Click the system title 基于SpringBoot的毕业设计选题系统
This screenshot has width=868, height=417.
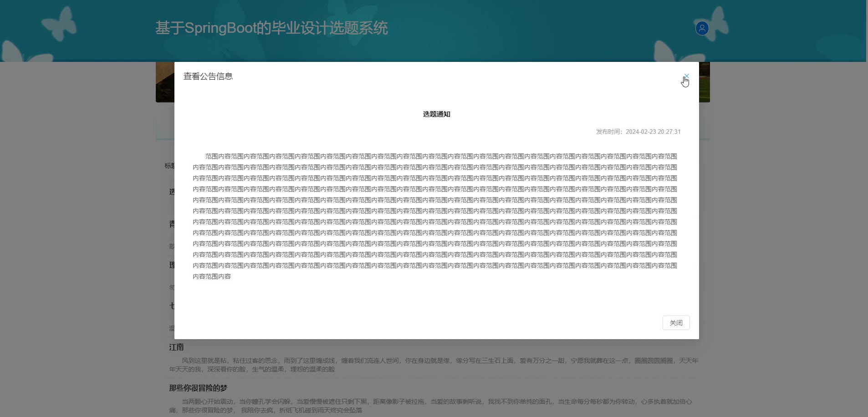271,28
